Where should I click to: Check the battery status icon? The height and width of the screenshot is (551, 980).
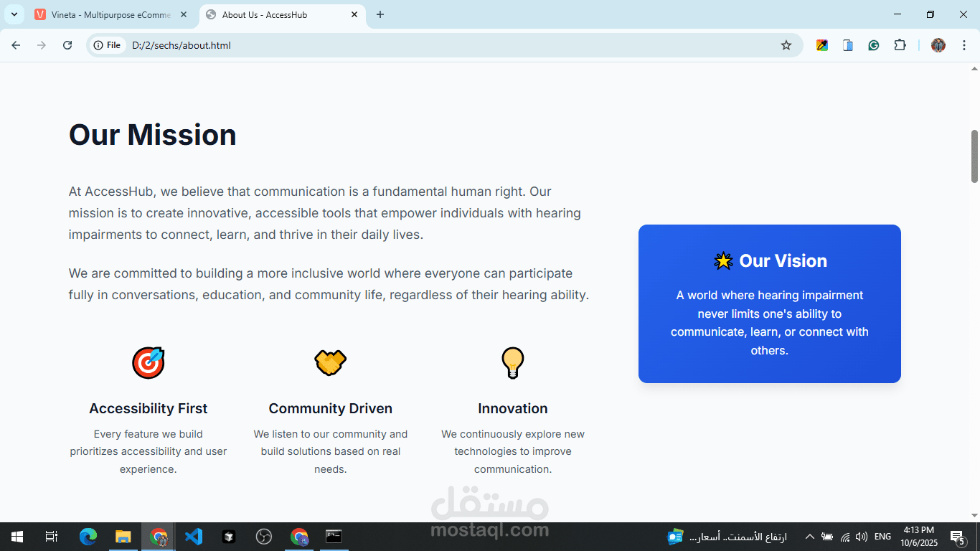click(827, 537)
